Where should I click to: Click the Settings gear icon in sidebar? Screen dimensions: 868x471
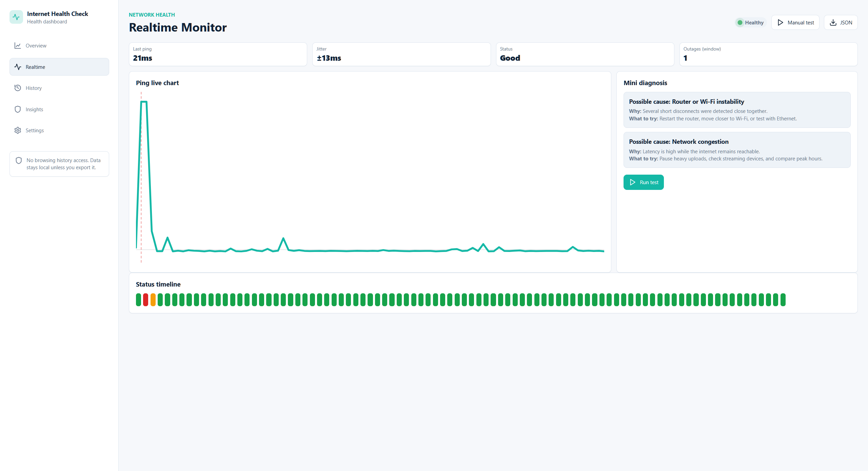click(18, 130)
